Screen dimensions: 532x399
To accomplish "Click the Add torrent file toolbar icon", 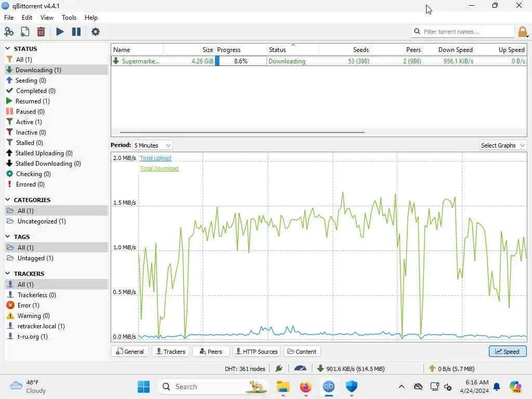I will coord(25,32).
